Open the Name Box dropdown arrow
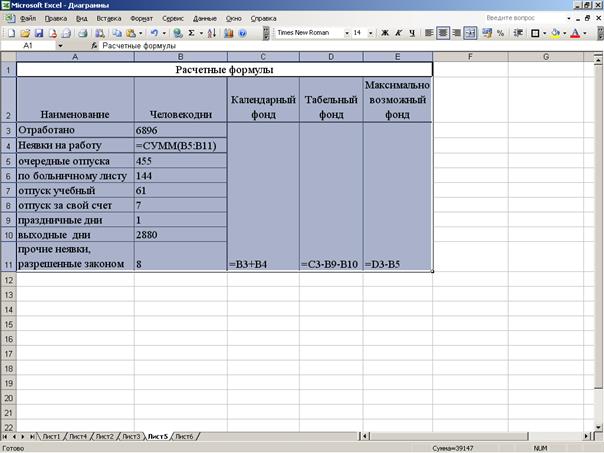This screenshot has width=604, height=453. tap(60, 46)
